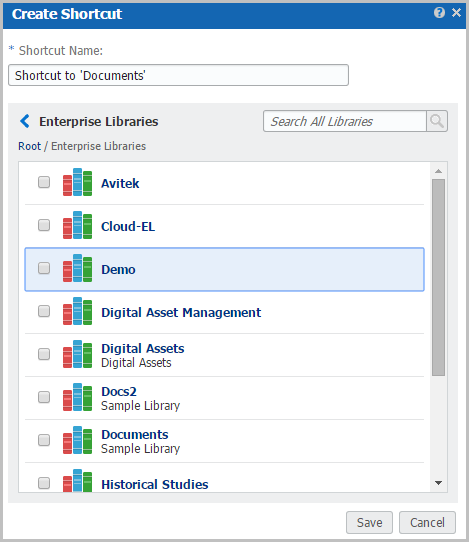Click the scrollbar down arrow
Image resolution: width=469 pixels, height=542 pixels.
[x=439, y=483]
